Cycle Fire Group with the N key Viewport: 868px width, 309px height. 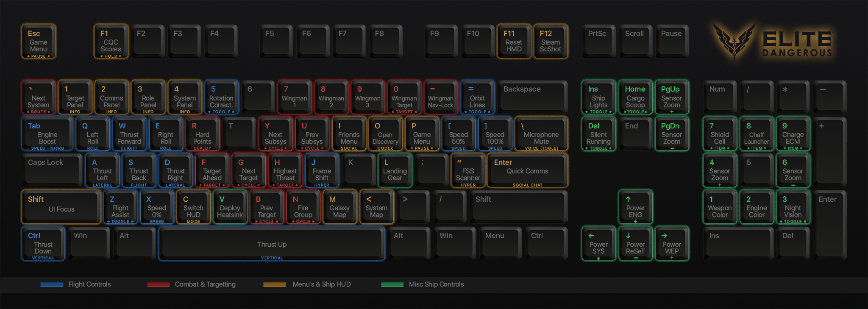pyautogui.click(x=303, y=207)
